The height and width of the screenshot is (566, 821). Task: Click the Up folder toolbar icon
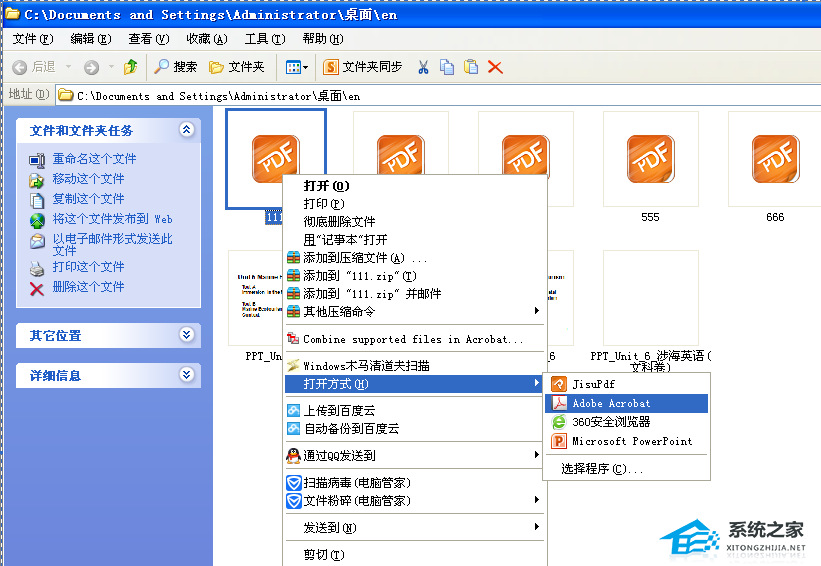(x=130, y=67)
